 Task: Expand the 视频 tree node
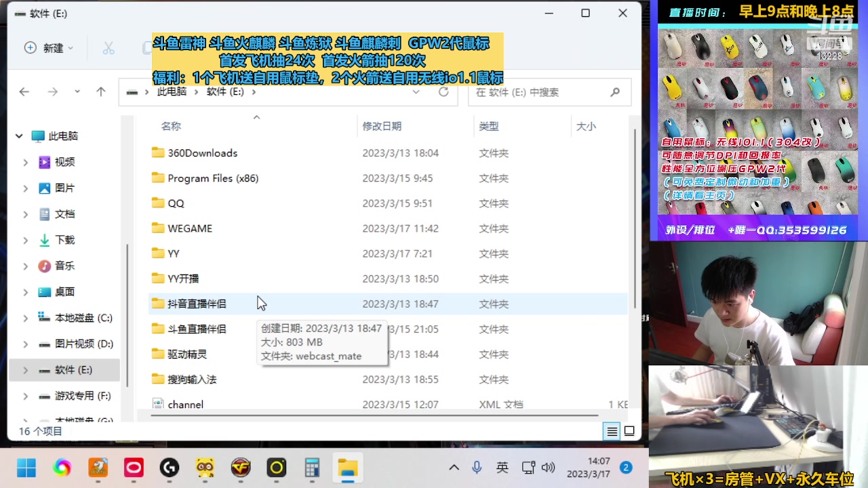[x=26, y=162]
